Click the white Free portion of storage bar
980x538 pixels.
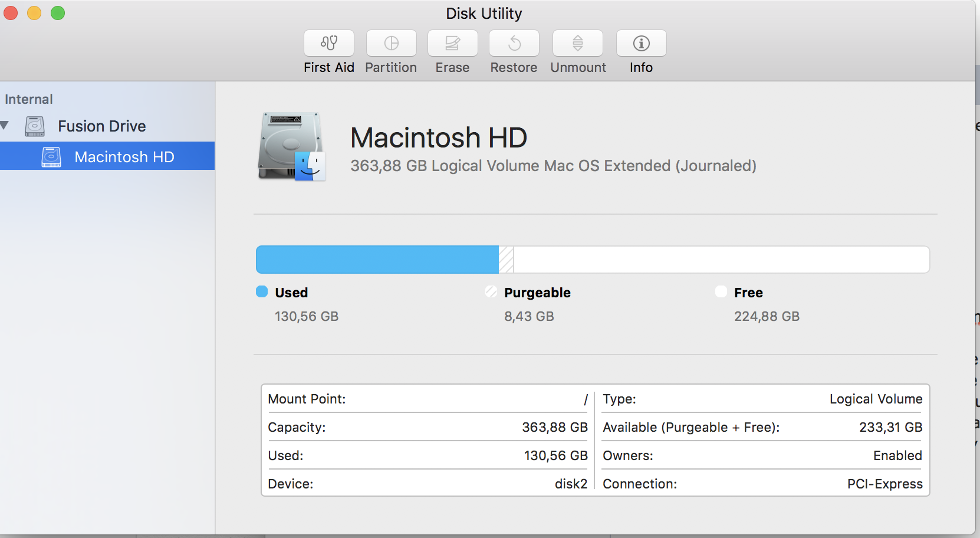722,260
